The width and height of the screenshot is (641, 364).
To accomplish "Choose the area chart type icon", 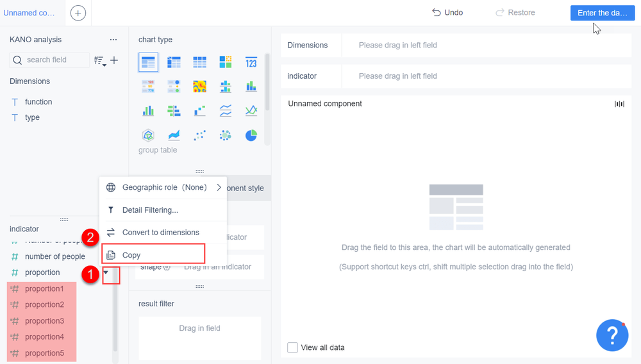I will coord(174,136).
